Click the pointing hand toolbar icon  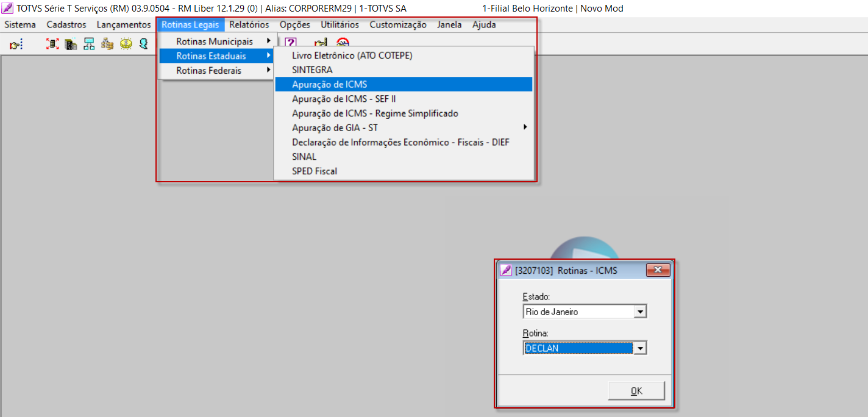tap(16, 44)
